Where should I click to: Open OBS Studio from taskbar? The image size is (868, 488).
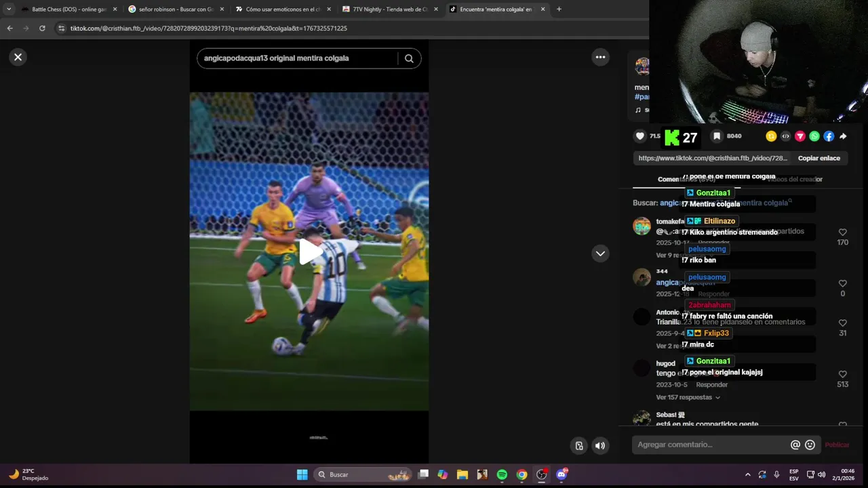(x=541, y=474)
